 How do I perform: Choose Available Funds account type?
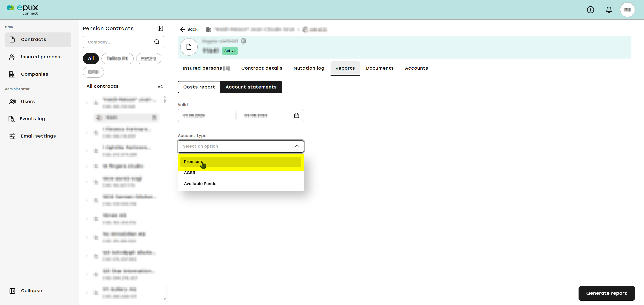coord(241,184)
